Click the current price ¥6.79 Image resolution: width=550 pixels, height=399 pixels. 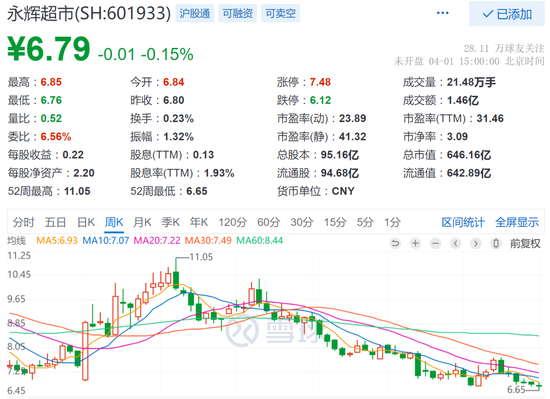(49, 49)
